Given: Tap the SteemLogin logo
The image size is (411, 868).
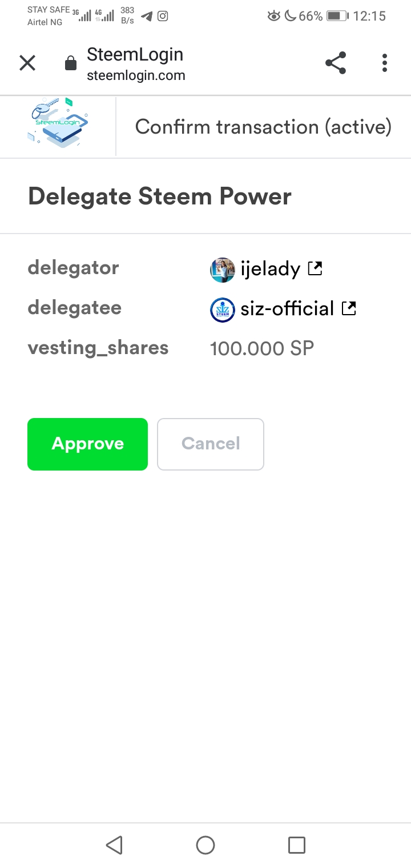Looking at the screenshot, I should pyautogui.click(x=58, y=123).
